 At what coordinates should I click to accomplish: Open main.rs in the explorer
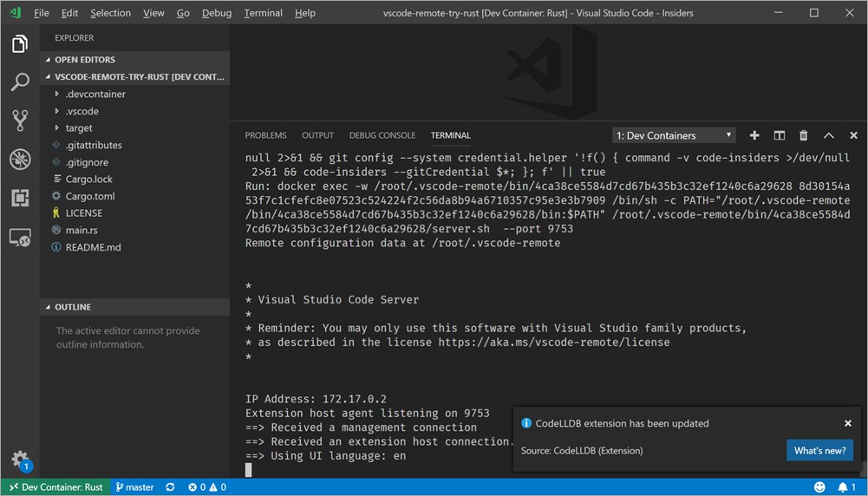(x=82, y=231)
